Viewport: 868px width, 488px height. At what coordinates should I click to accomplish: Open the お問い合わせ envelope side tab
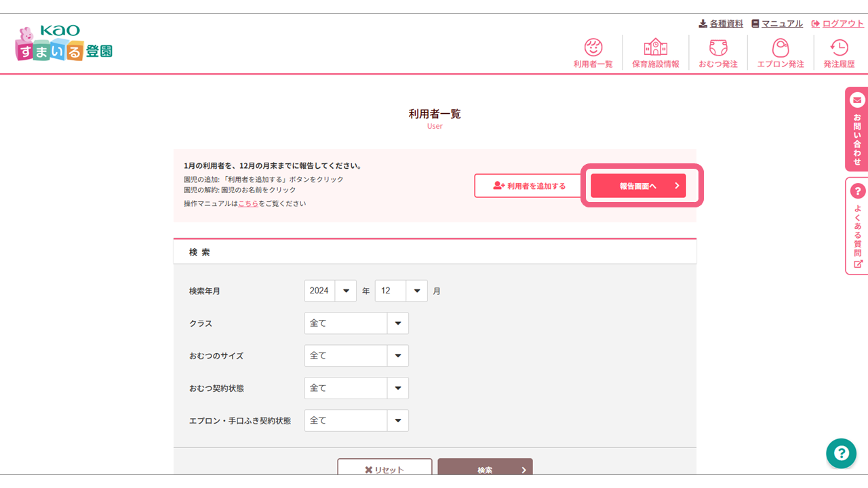[857, 129]
